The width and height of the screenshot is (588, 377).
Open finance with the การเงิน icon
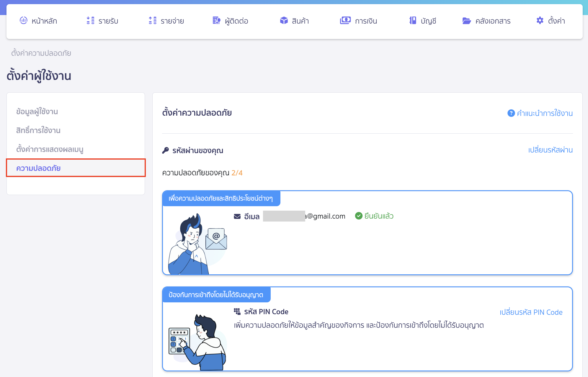345,21
